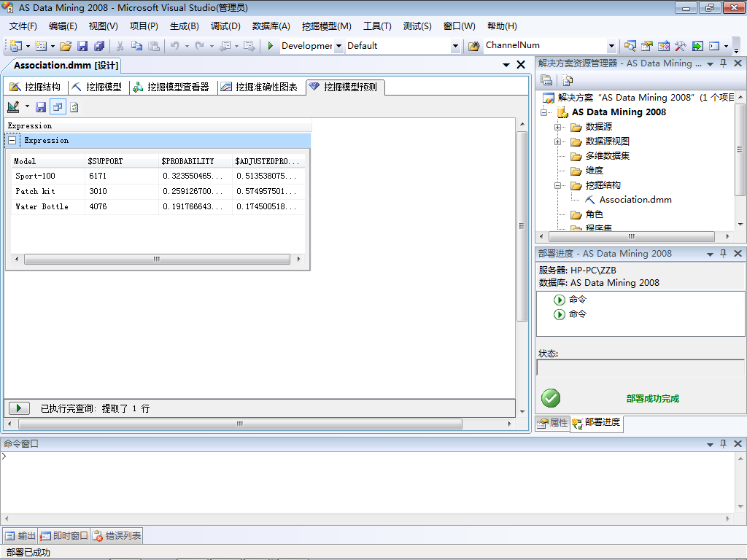Click the Redo arrow icon
Viewport: 747px width, 560px height.
coord(200,46)
